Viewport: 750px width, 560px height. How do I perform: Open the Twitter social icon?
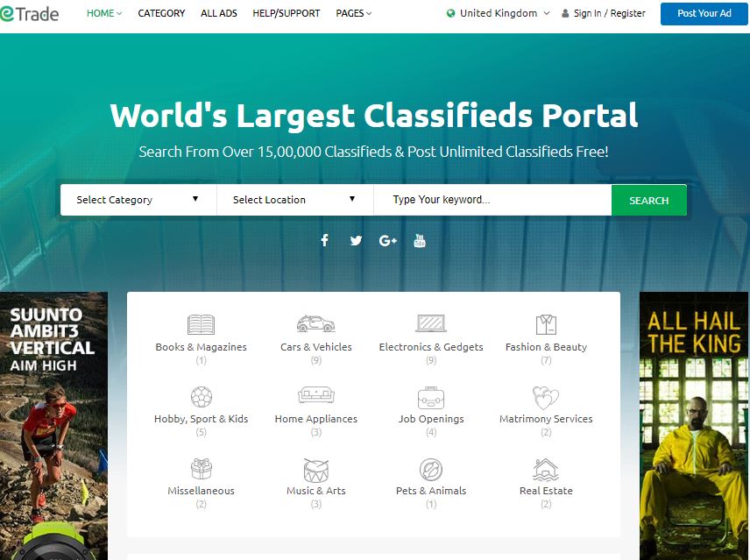pyautogui.click(x=356, y=240)
